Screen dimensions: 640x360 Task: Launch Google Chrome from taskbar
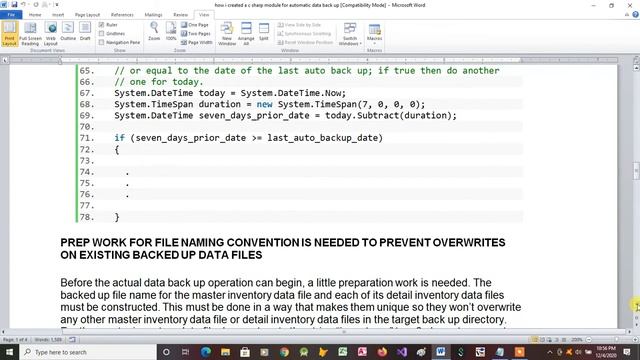point(284,352)
